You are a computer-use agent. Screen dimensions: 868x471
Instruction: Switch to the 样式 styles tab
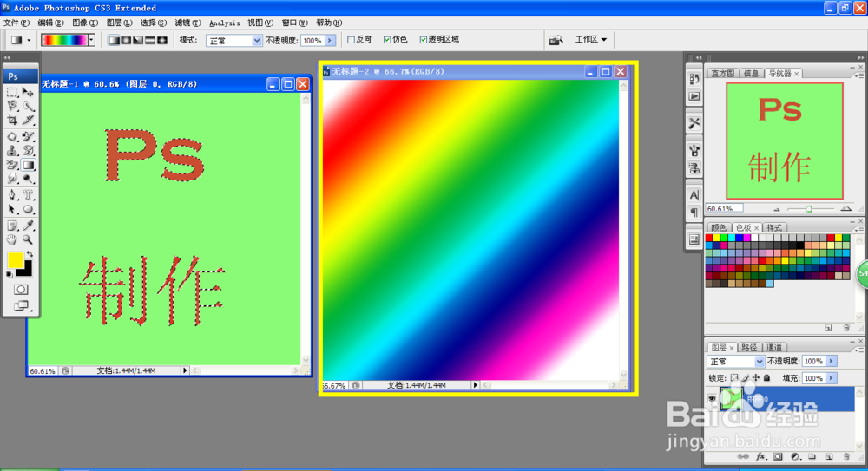[774, 227]
